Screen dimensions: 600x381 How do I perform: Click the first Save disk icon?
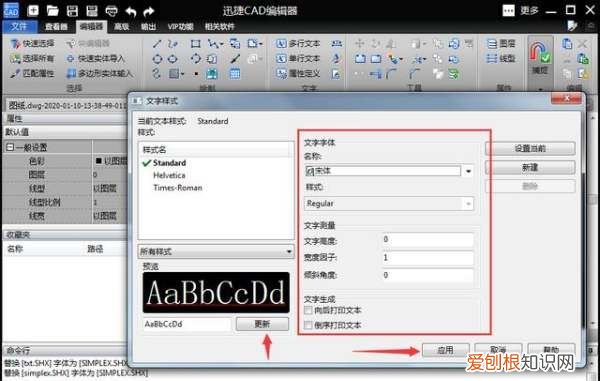pos(72,11)
